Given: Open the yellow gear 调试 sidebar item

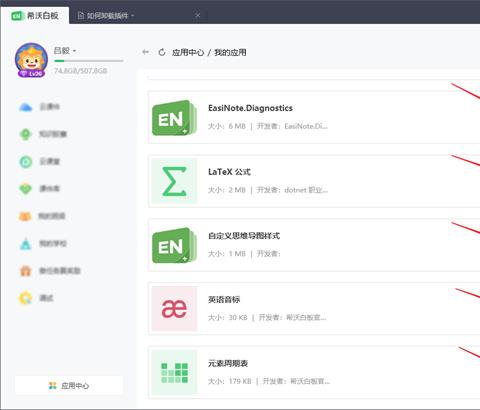Looking at the screenshot, I should 36,298.
